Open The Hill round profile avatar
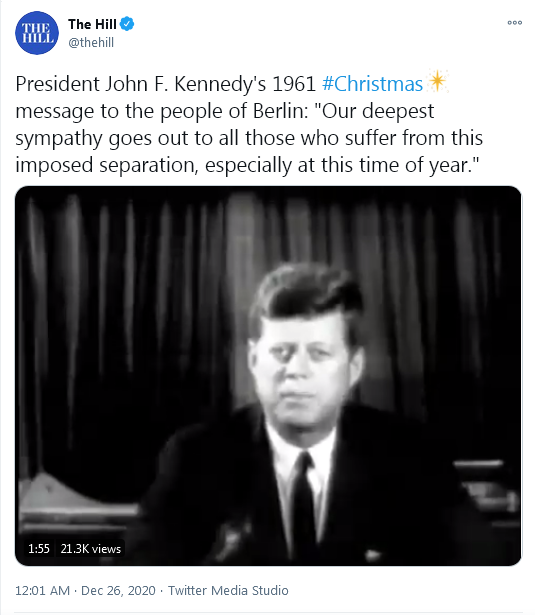The image size is (535, 615). [37, 33]
